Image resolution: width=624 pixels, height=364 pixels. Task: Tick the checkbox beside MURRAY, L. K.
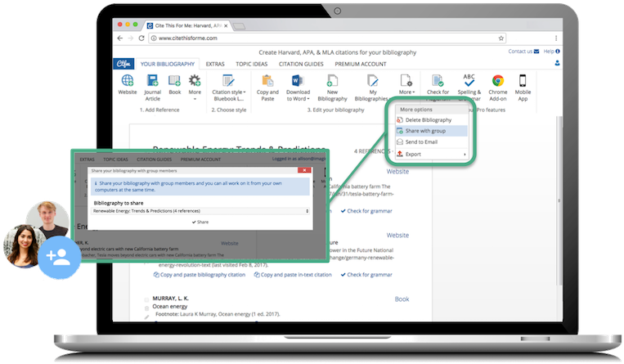[x=146, y=299]
